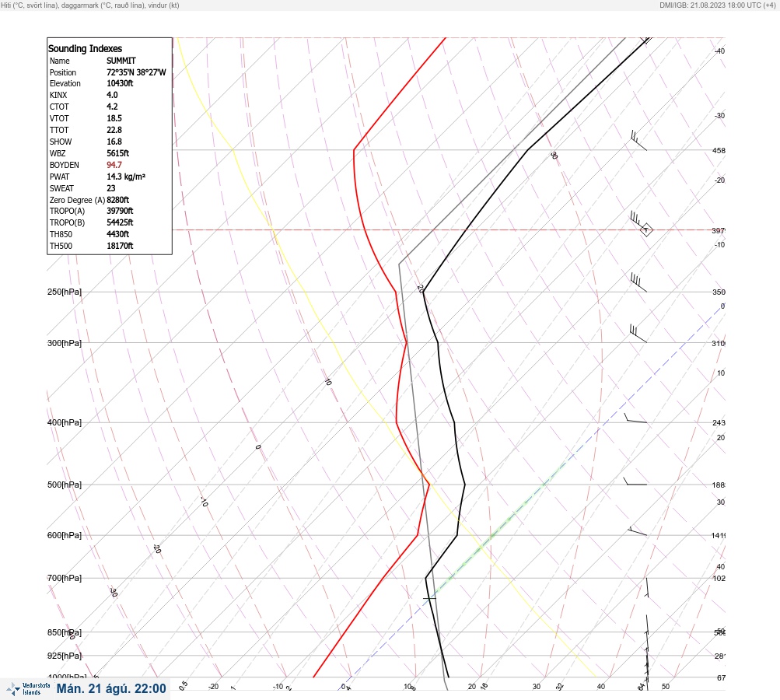This screenshot has width=780, height=700.
Task: Click the position value 72°35'N 38°27'W
Action: click(x=136, y=72)
